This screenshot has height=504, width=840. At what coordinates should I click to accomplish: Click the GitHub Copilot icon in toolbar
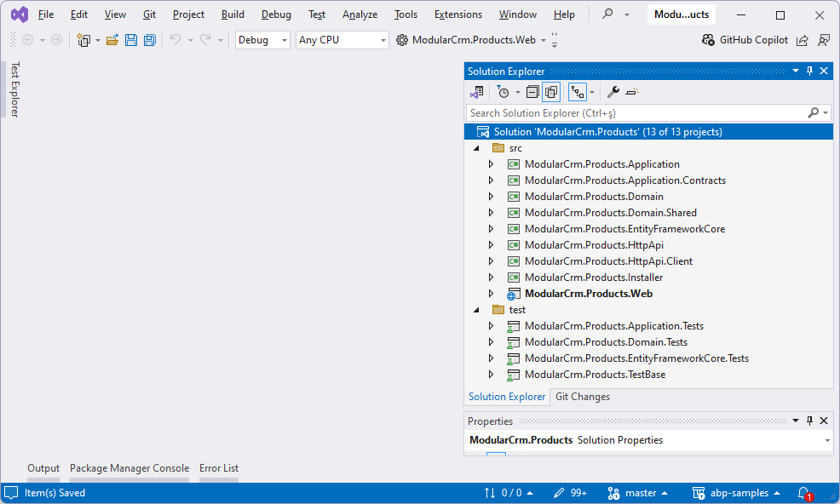tap(707, 39)
